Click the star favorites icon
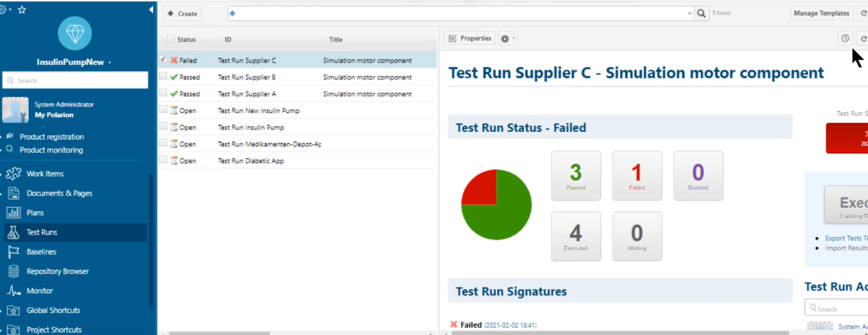Screen dimensions: 868x335 (22, 10)
